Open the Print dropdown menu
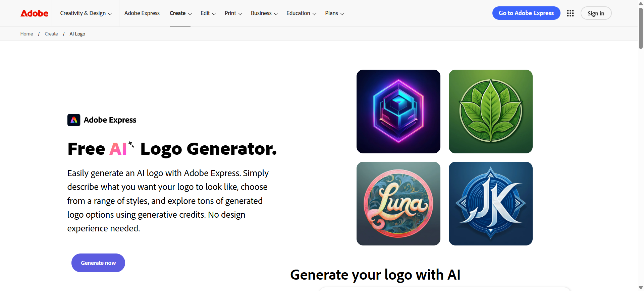The image size is (644, 291). click(x=233, y=13)
